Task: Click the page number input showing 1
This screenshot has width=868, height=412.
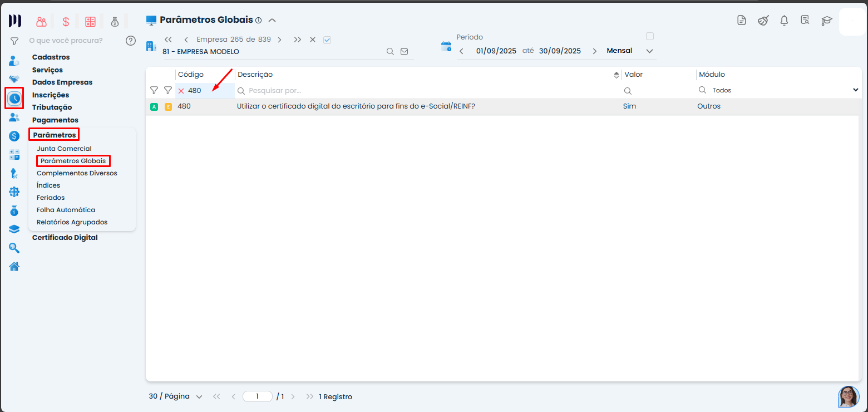Action: pos(258,396)
